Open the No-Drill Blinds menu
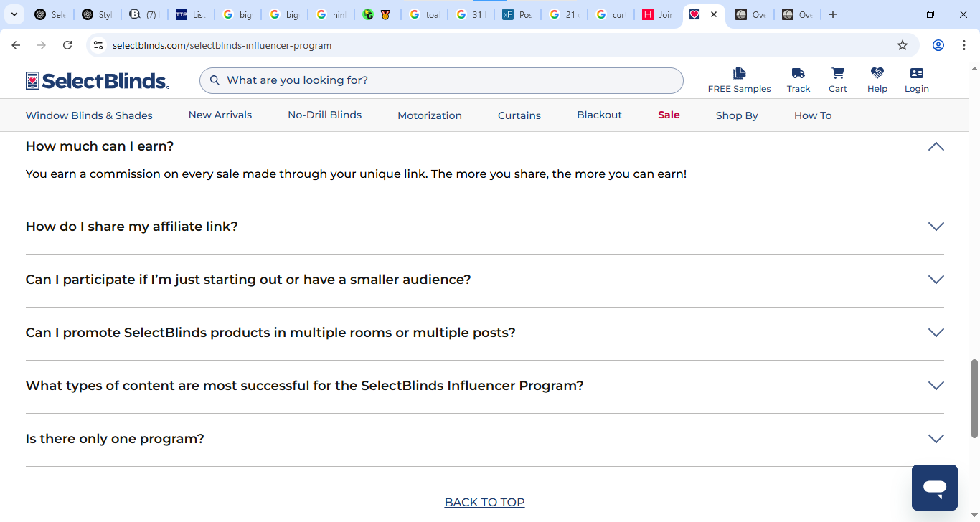Image resolution: width=980 pixels, height=522 pixels. [325, 115]
